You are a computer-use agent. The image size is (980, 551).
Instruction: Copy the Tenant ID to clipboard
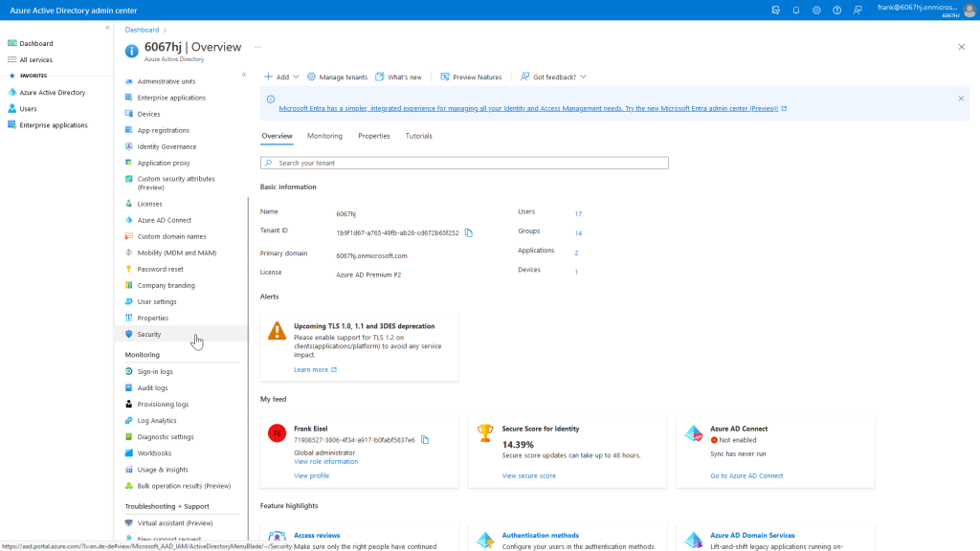469,232
